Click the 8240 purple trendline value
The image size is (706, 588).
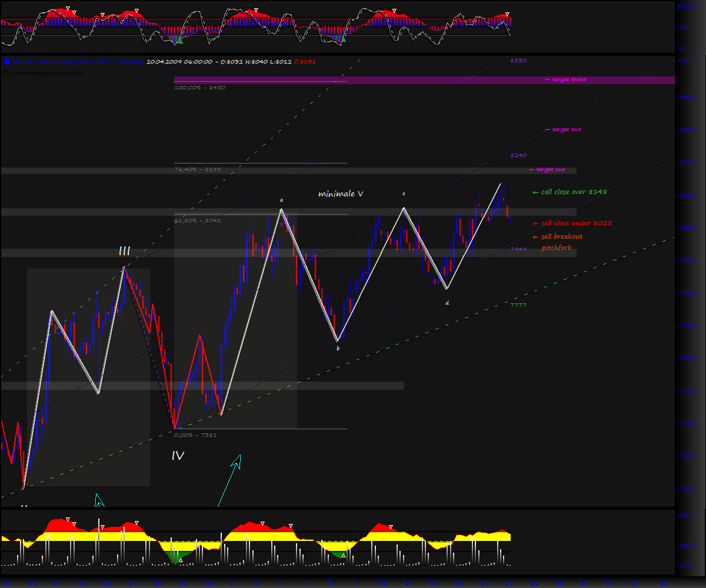518,155
